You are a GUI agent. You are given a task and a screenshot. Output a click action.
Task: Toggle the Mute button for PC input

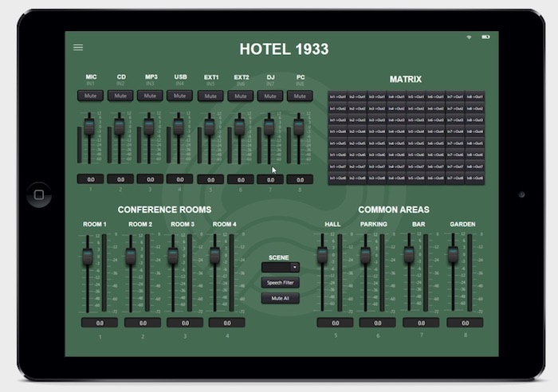[x=300, y=96]
